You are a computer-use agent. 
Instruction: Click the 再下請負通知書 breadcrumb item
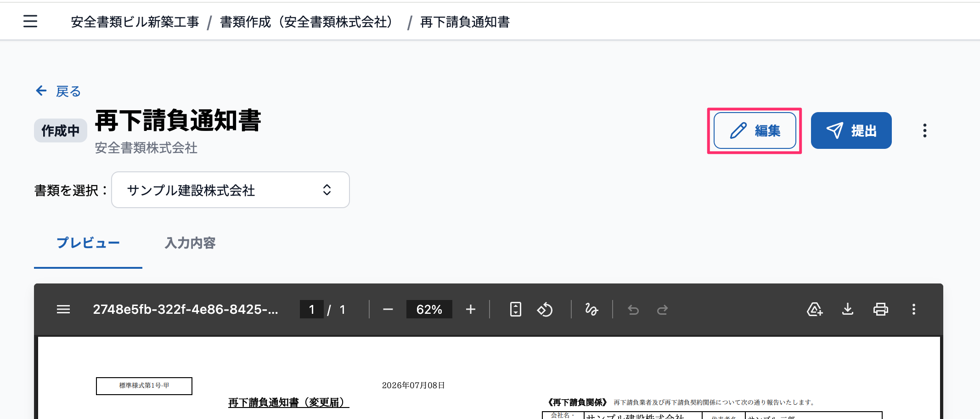click(465, 22)
